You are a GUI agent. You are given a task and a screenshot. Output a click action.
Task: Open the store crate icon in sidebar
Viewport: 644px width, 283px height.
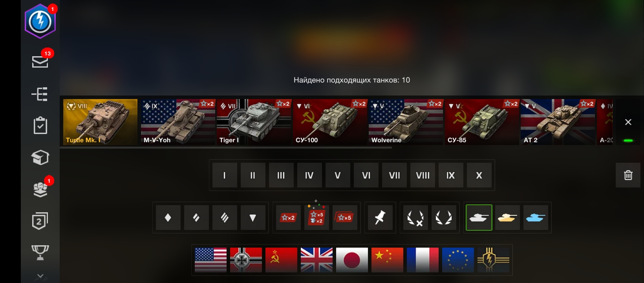coord(40,158)
